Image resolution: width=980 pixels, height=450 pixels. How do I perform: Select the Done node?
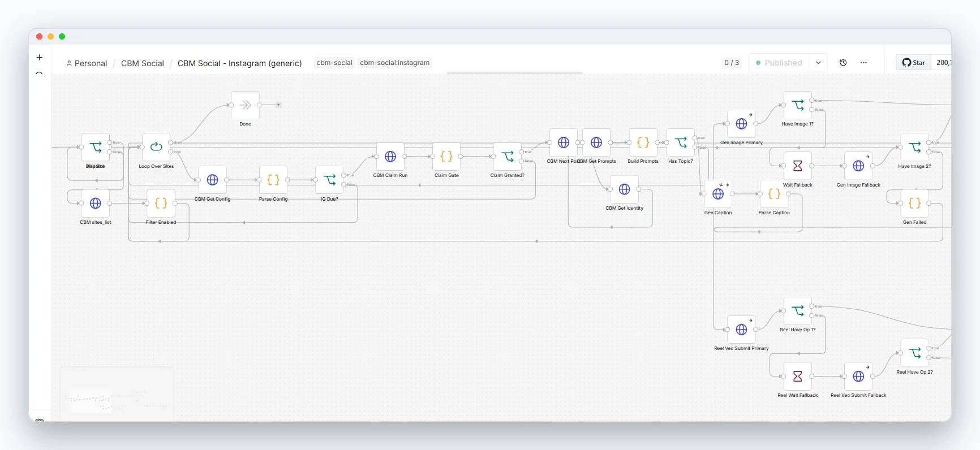pyautogui.click(x=245, y=105)
